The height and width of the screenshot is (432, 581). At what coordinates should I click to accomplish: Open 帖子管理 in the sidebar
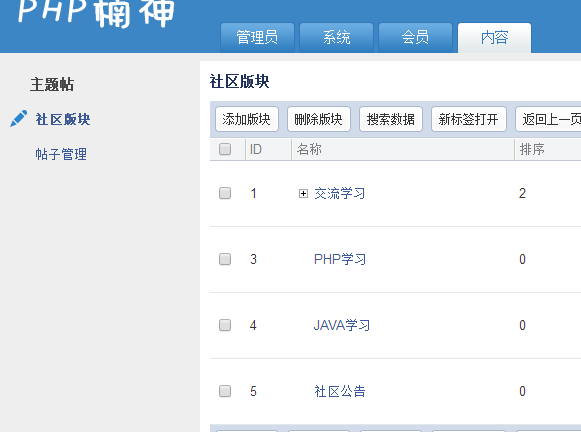coord(61,154)
